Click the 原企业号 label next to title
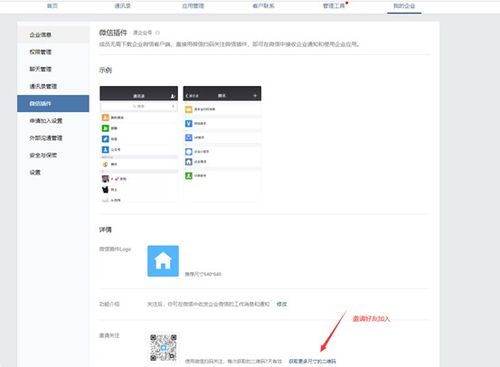Viewport: 500px width, 367px height. (143, 33)
